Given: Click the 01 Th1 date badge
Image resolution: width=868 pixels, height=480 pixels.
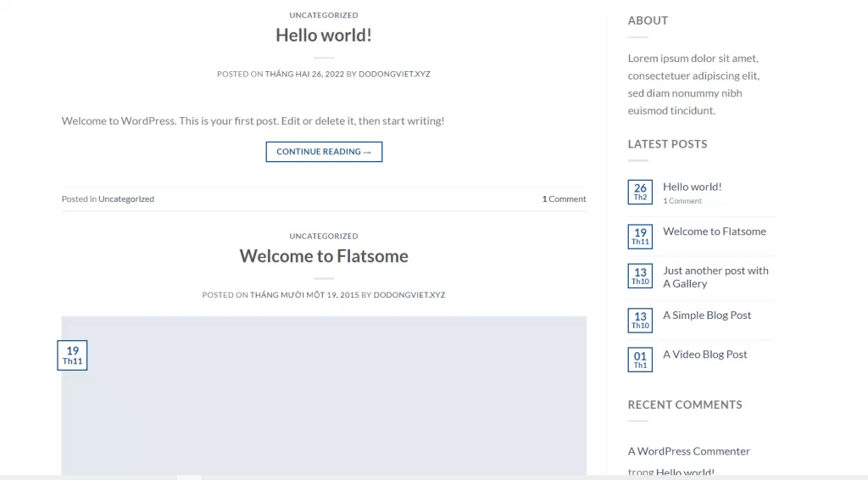Looking at the screenshot, I should 640,360.
